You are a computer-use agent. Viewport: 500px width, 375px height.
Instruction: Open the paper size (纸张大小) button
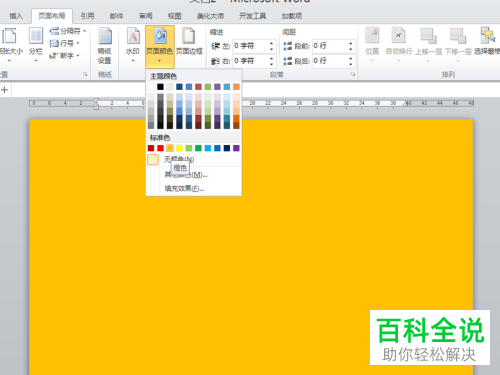(10, 45)
